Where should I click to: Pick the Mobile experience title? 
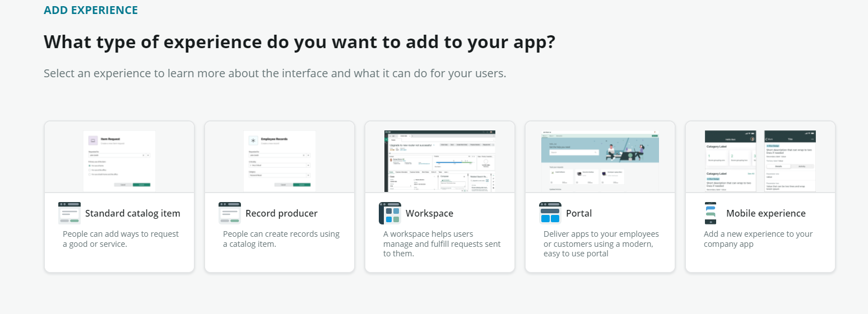coord(765,213)
